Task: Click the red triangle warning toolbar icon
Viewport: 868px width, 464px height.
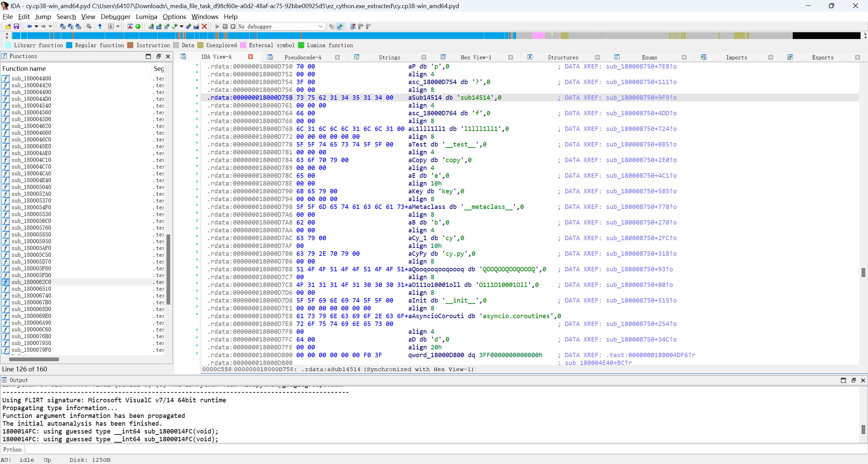Action: 130,26
